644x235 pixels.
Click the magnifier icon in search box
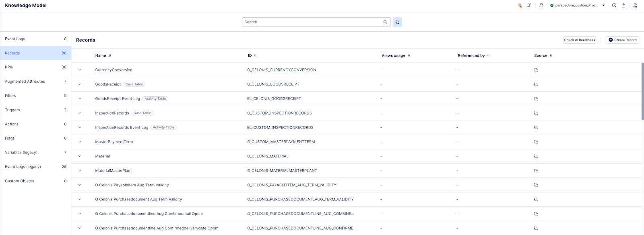385,22
